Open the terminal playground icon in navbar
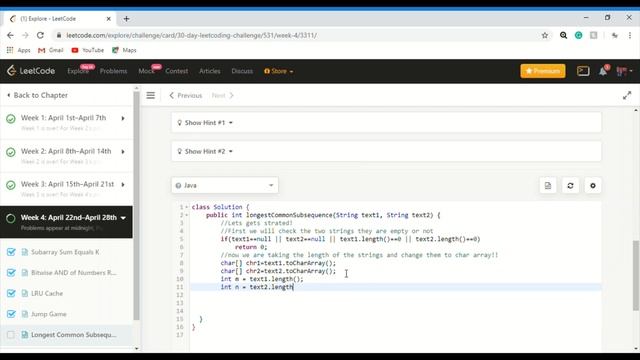Screen dimensions: 640x360 tap(583, 71)
